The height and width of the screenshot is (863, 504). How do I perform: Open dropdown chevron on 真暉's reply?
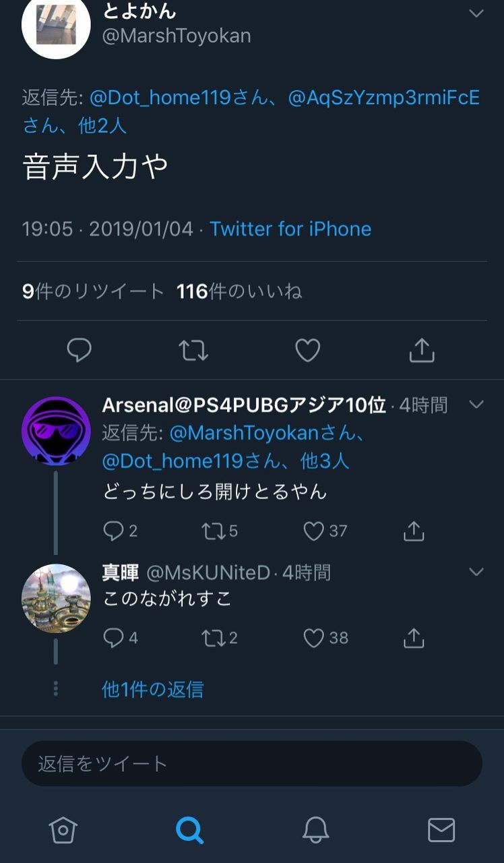[476, 572]
